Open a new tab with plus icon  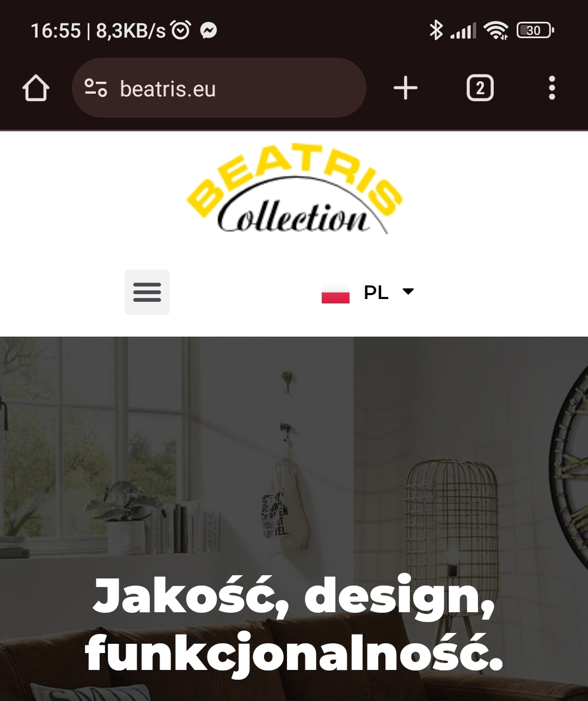(406, 88)
